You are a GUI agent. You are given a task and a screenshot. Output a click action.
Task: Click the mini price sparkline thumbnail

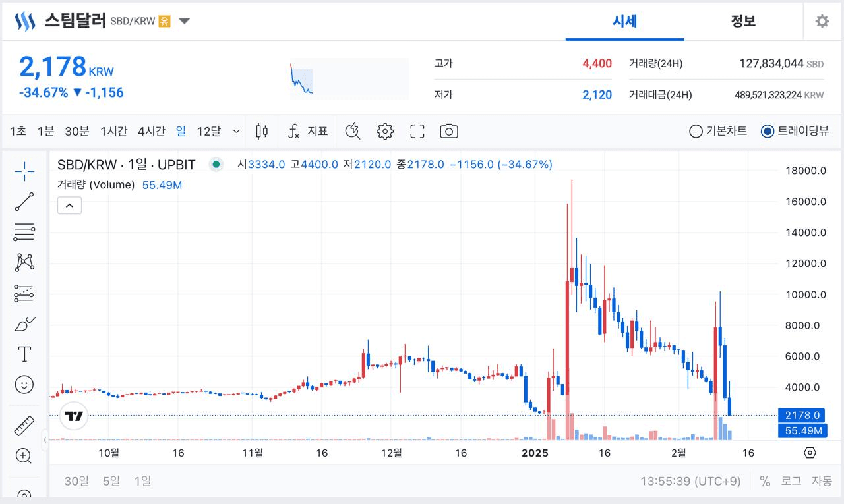click(349, 78)
